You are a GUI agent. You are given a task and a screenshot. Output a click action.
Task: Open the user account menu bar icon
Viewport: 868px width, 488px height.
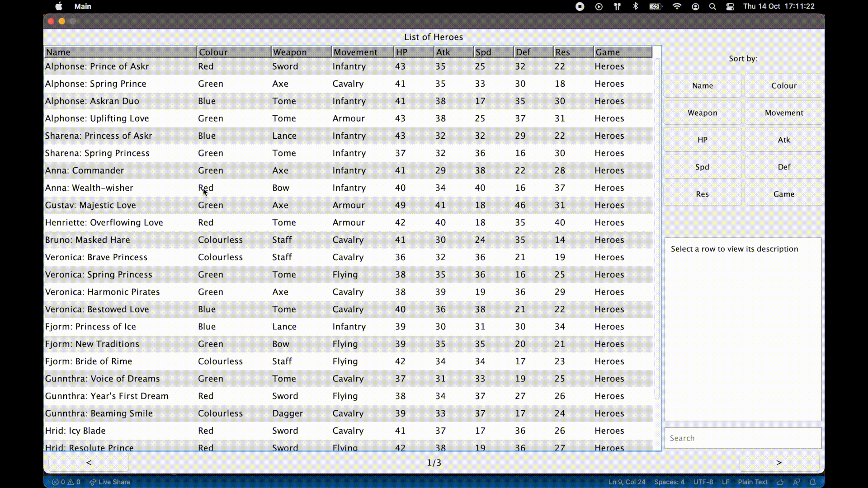coord(695,6)
